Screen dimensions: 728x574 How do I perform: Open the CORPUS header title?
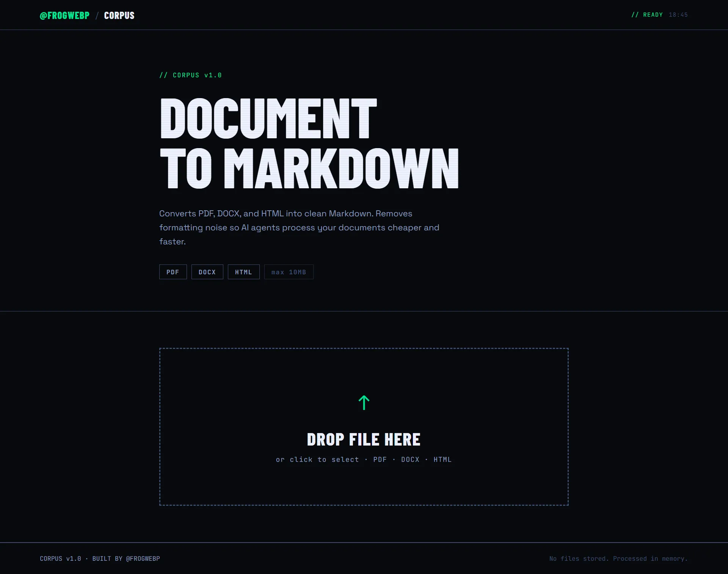119,16
